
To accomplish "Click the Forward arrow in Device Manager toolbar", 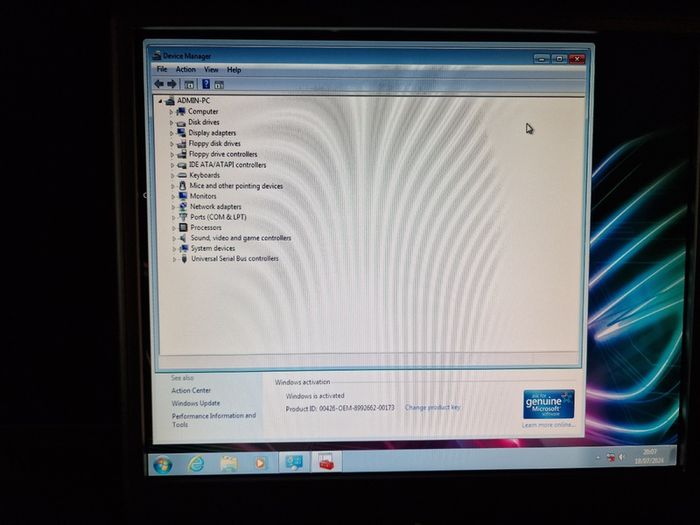I will coord(172,83).
